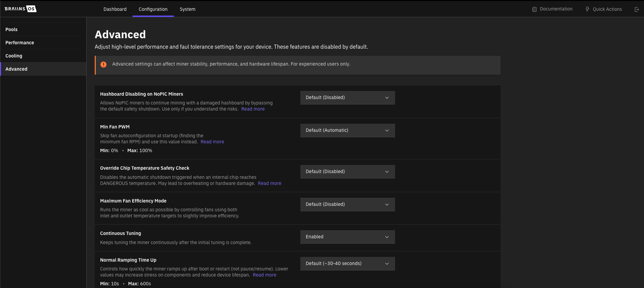Open Maximum Fan Efficiency Mode dropdown
The width and height of the screenshot is (644, 288).
click(347, 205)
